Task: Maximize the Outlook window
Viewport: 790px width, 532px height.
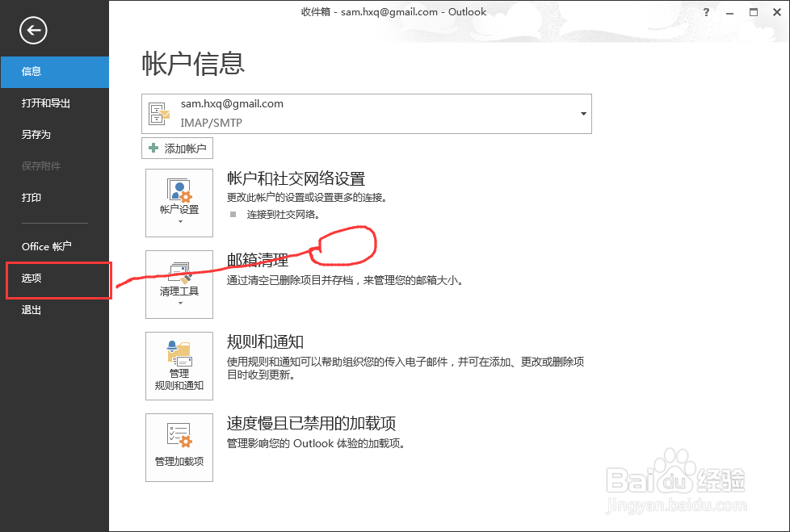Action: pos(753,12)
